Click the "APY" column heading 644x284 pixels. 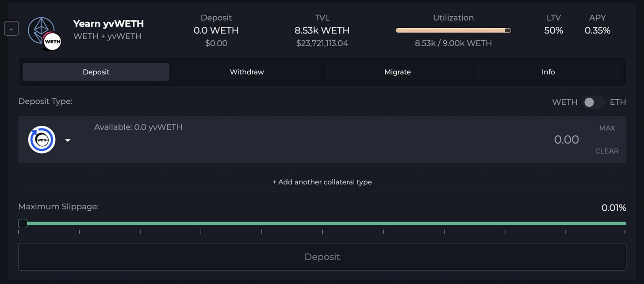[598, 18]
